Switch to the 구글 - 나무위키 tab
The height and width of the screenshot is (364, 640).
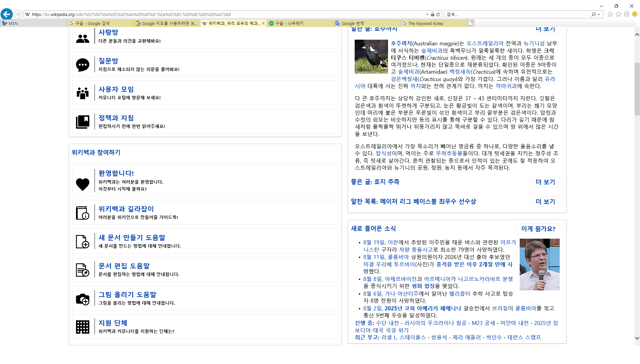click(289, 23)
